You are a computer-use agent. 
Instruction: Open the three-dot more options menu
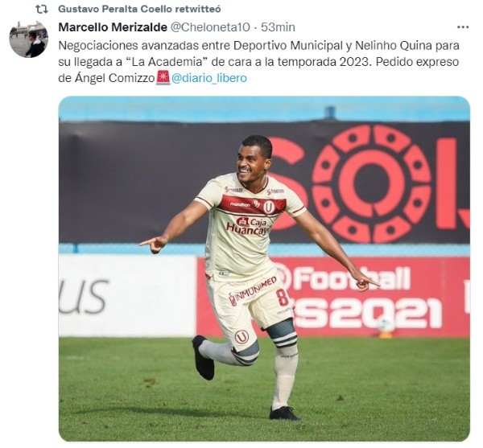click(x=463, y=27)
